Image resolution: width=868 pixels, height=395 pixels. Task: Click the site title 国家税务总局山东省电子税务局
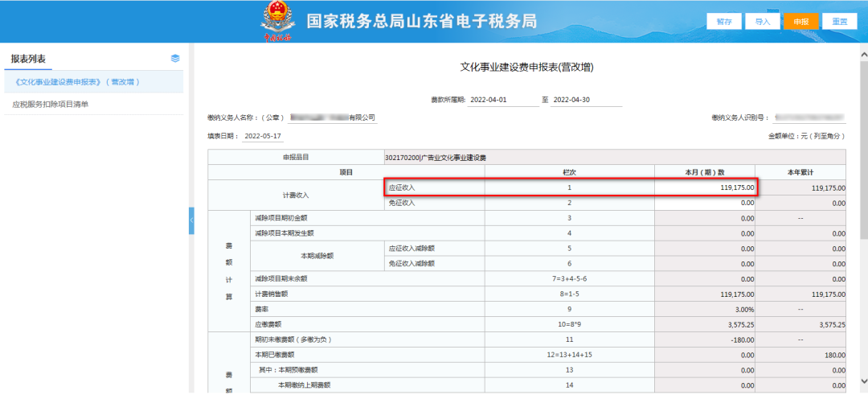pyautogui.click(x=421, y=21)
